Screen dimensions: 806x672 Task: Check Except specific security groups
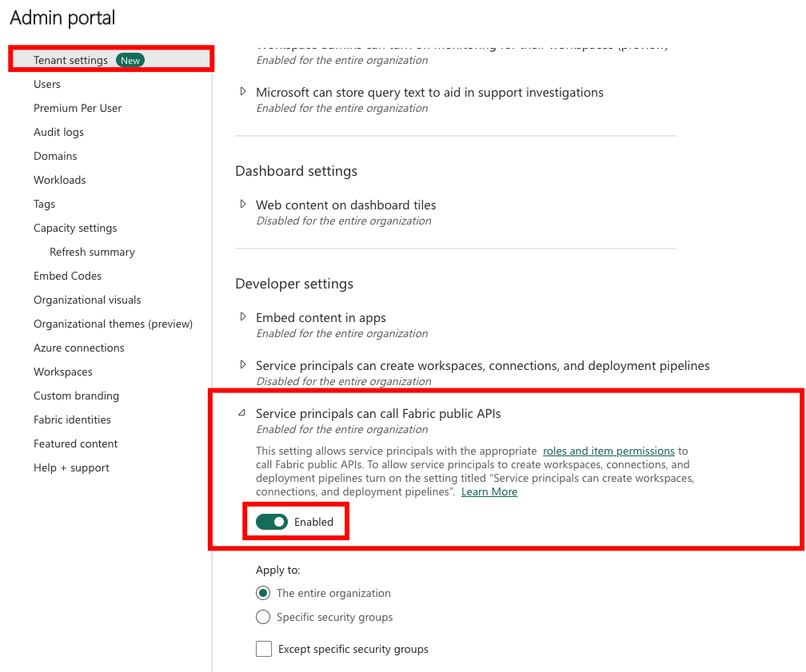coord(264,649)
